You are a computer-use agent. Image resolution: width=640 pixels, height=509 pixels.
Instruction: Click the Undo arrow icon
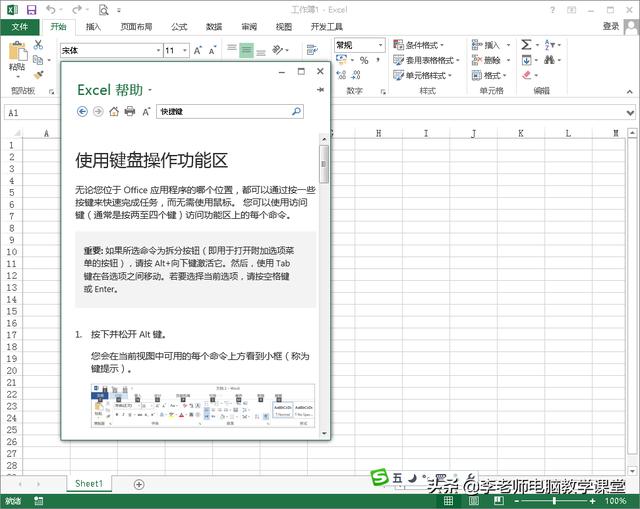click(51, 9)
